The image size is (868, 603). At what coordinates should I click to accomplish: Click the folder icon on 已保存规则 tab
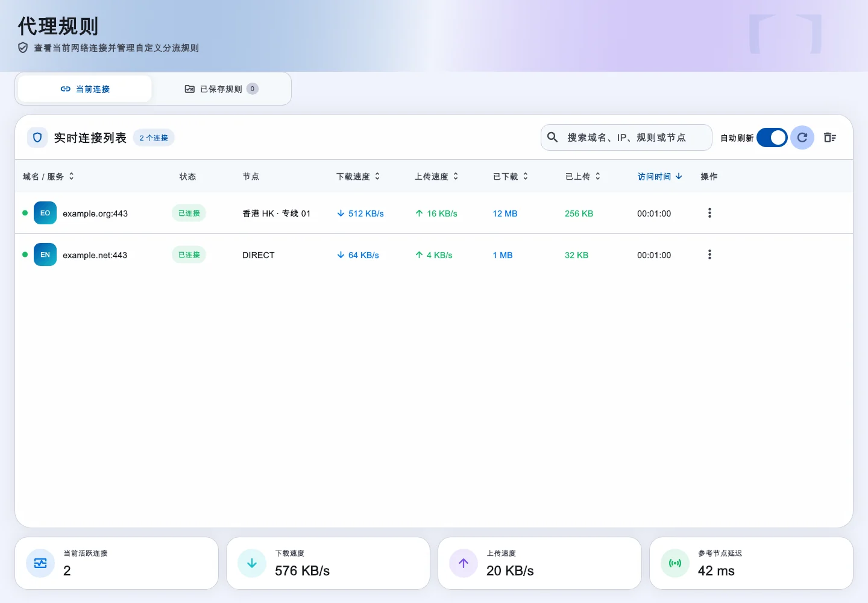pos(190,89)
